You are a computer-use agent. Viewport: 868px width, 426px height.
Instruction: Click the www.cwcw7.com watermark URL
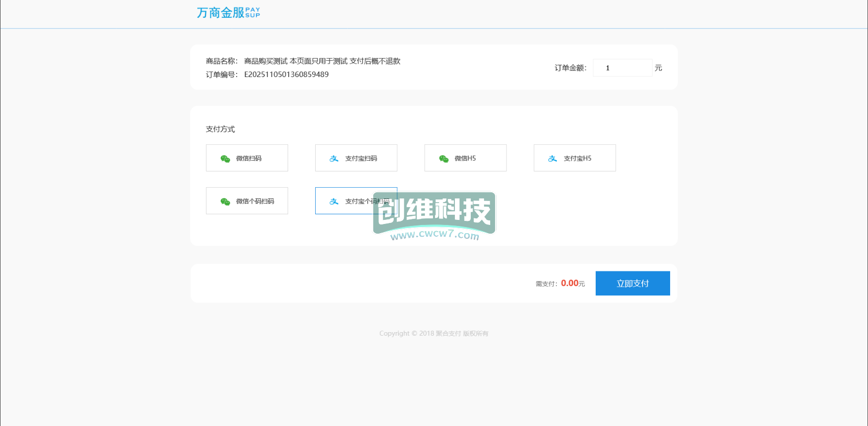click(x=435, y=235)
